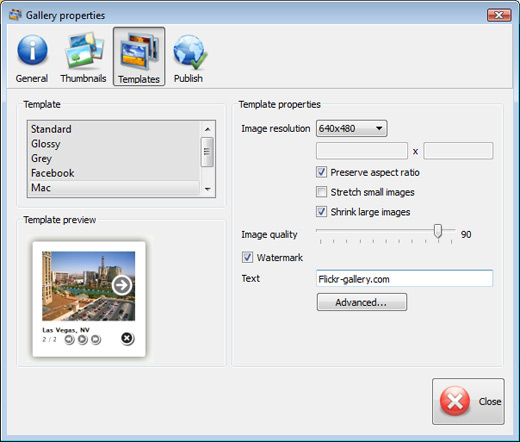Choose the Glossy template
The image size is (520, 442).
click(46, 144)
